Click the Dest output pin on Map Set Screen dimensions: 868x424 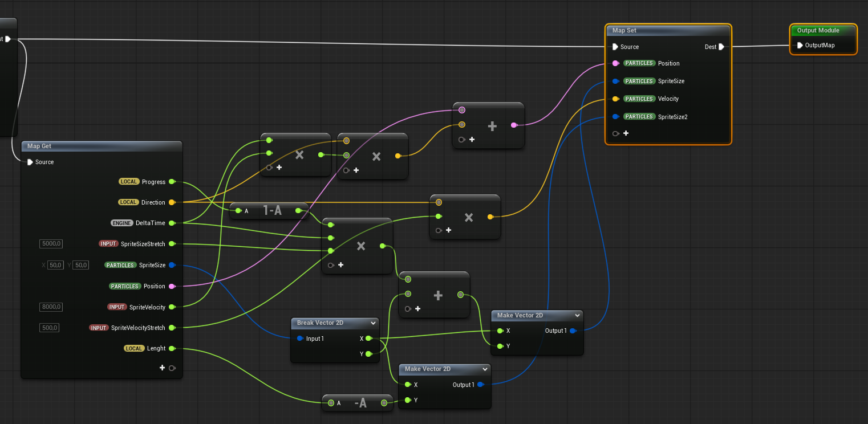tap(721, 47)
